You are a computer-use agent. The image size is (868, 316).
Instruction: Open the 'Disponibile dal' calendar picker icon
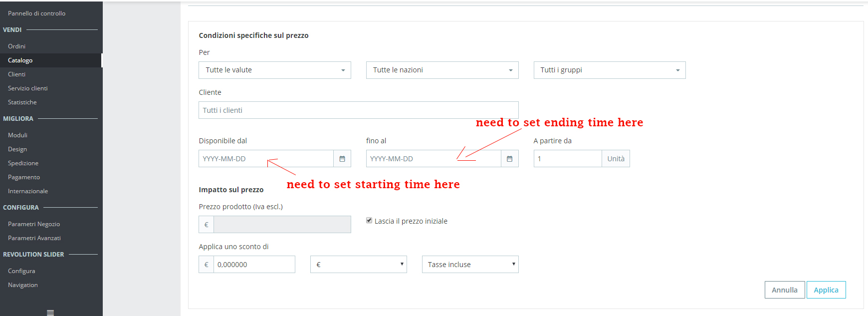pyautogui.click(x=342, y=159)
